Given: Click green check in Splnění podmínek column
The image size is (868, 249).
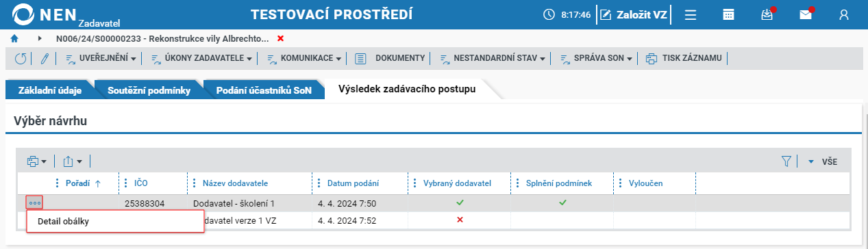Looking at the screenshot, I should coord(562,202).
